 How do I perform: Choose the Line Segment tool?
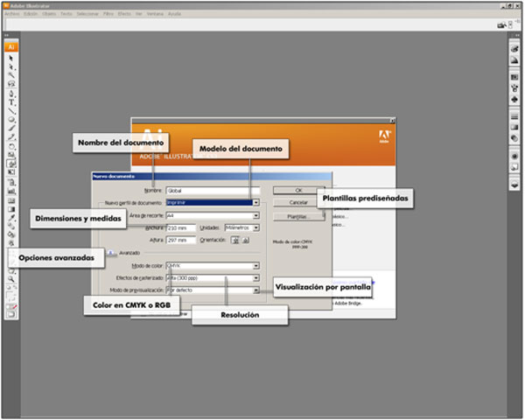coord(11,111)
